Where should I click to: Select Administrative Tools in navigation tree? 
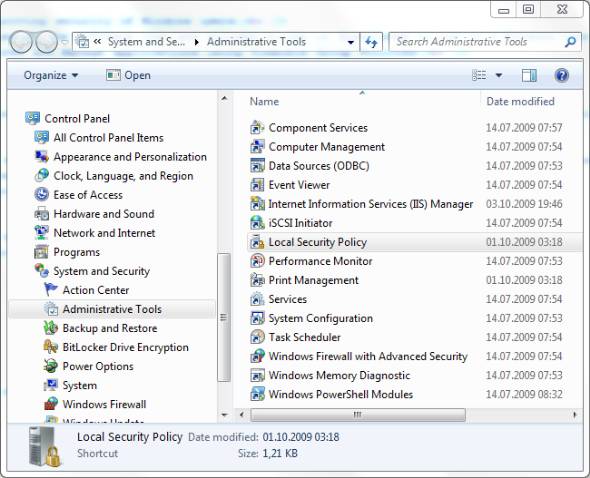[x=112, y=309]
